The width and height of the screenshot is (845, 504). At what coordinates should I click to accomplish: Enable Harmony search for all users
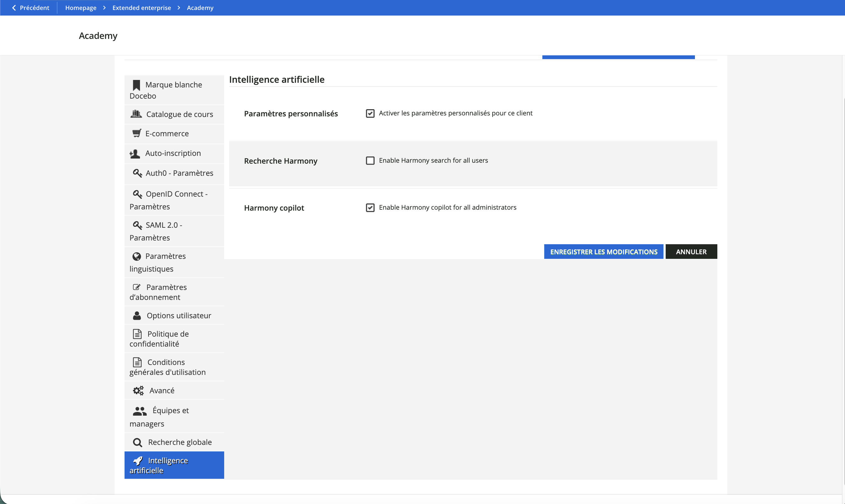370,161
